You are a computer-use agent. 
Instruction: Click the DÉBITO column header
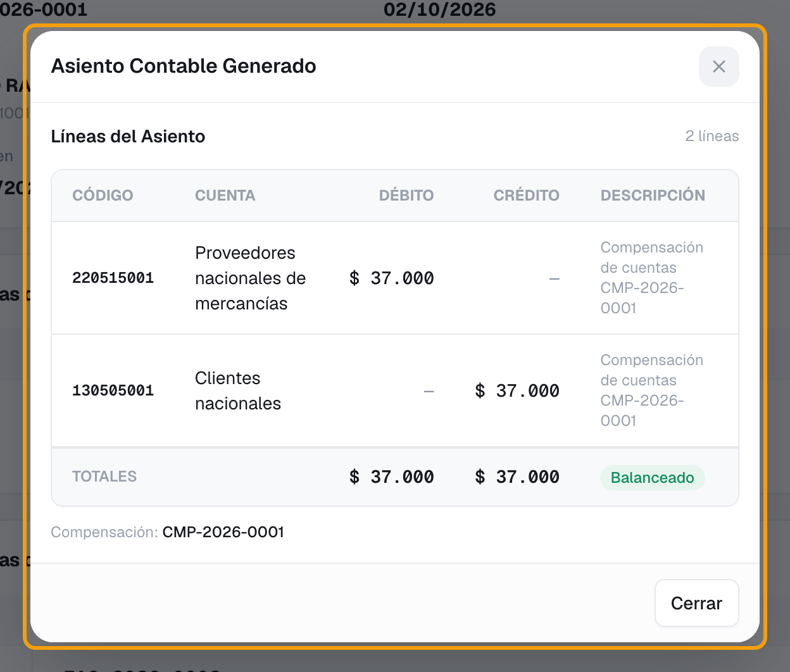pyautogui.click(x=406, y=196)
